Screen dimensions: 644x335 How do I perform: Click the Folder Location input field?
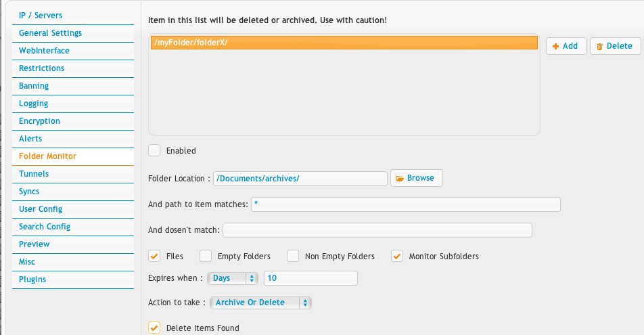pyautogui.click(x=300, y=179)
